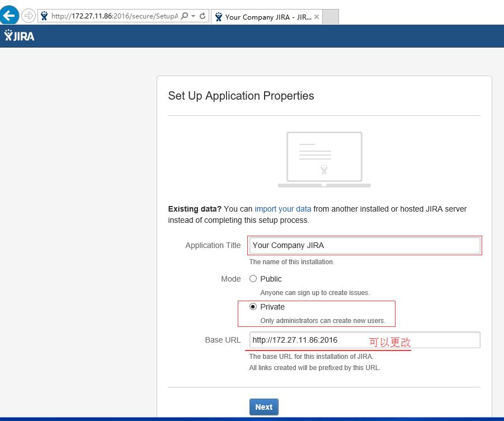Click the Next button

pyautogui.click(x=264, y=407)
